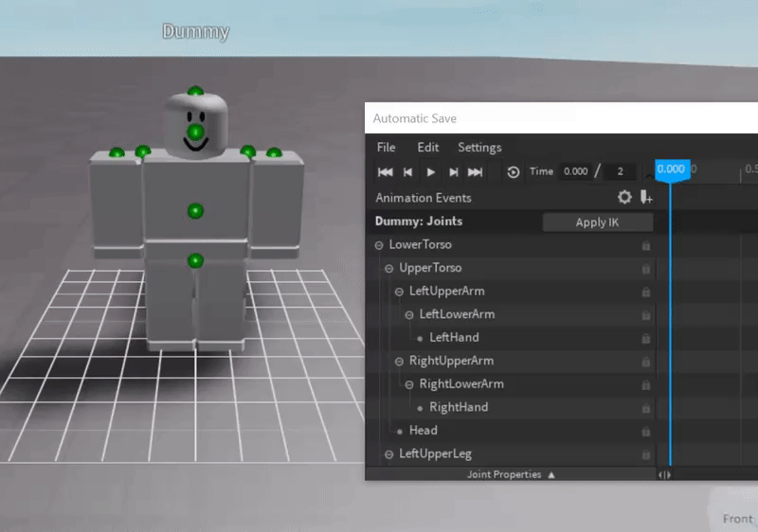Viewport: 758px width, 532px height.
Task: Step to previous keyframe
Action: tap(408, 172)
